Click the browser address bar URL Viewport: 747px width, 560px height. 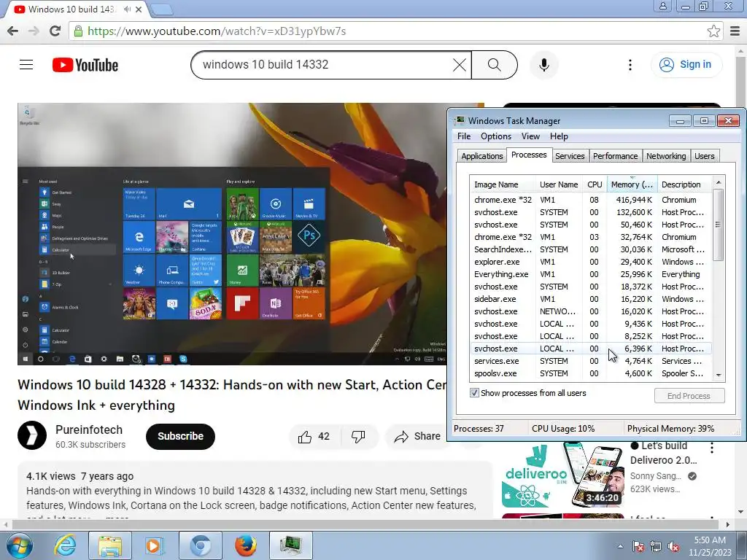(x=217, y=31)
